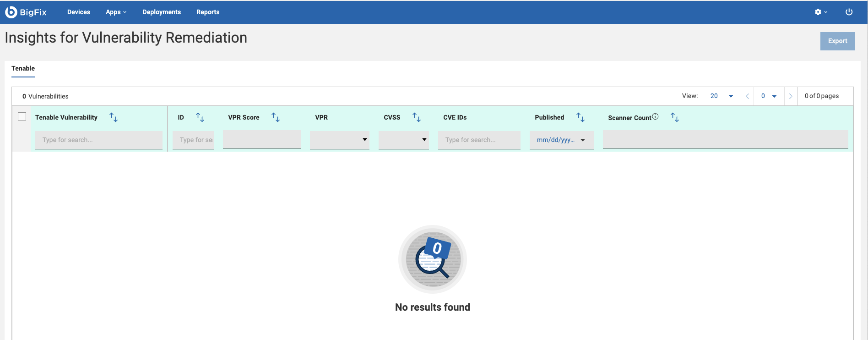Open the Devices menu

pos(79,12)
